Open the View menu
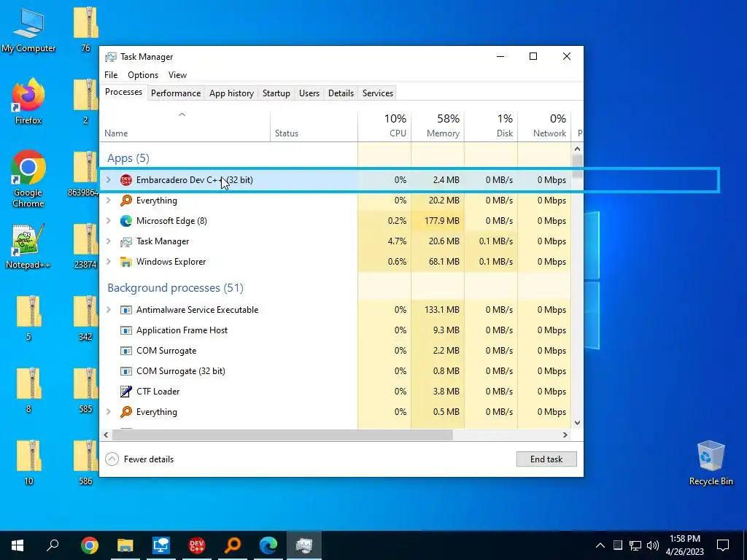 (177, 75)
